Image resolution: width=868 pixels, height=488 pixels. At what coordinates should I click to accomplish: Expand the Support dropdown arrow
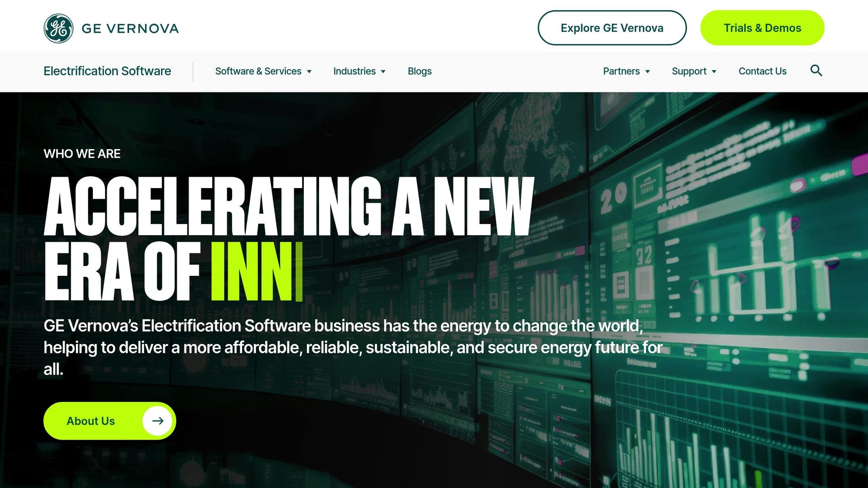tap(714, 72)
